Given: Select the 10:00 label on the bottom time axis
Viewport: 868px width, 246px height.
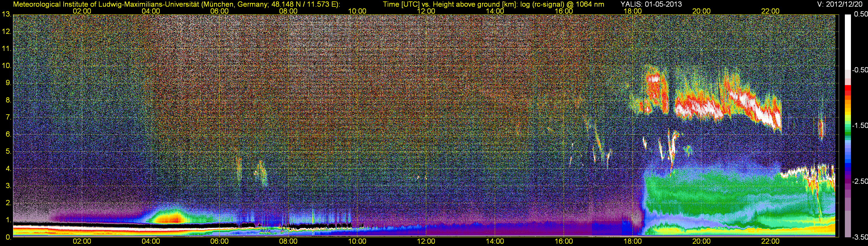Looking at the screenshot, I should pos(357,241).
